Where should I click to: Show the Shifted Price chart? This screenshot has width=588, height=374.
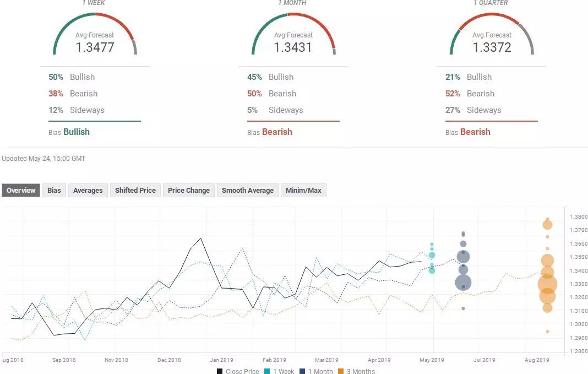(x=135, y=191)
